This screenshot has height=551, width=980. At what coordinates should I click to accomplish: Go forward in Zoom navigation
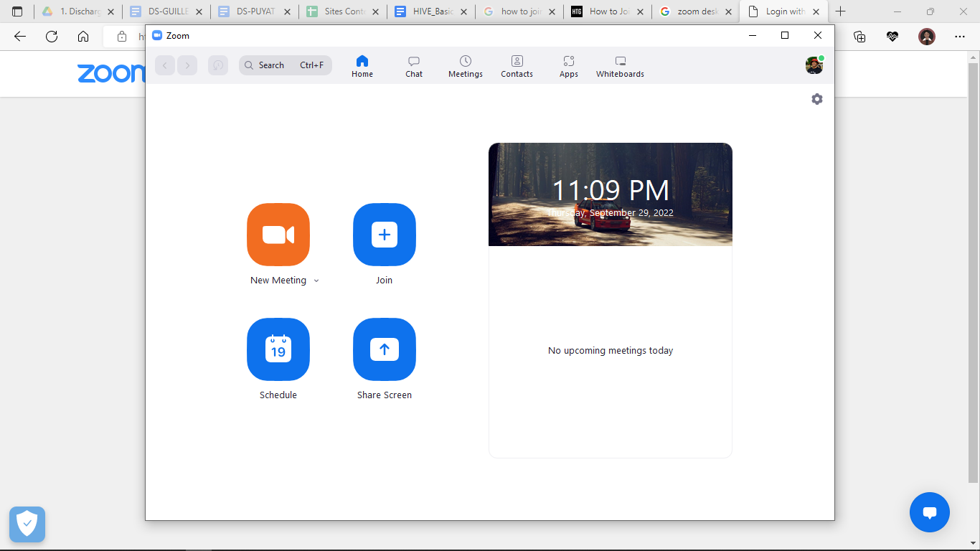187,65
